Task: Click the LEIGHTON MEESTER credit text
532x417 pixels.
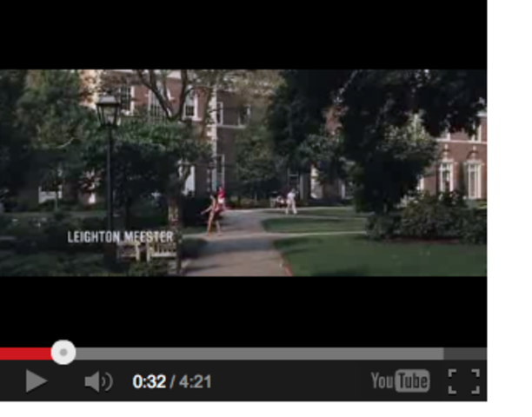Action: point(121,237)
